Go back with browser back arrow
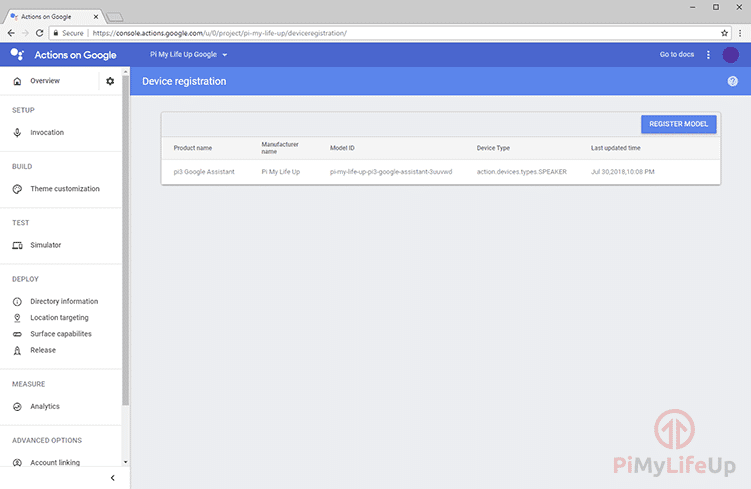Image resolution: width=751 pixels, height=489 pixels. point(11,33)
